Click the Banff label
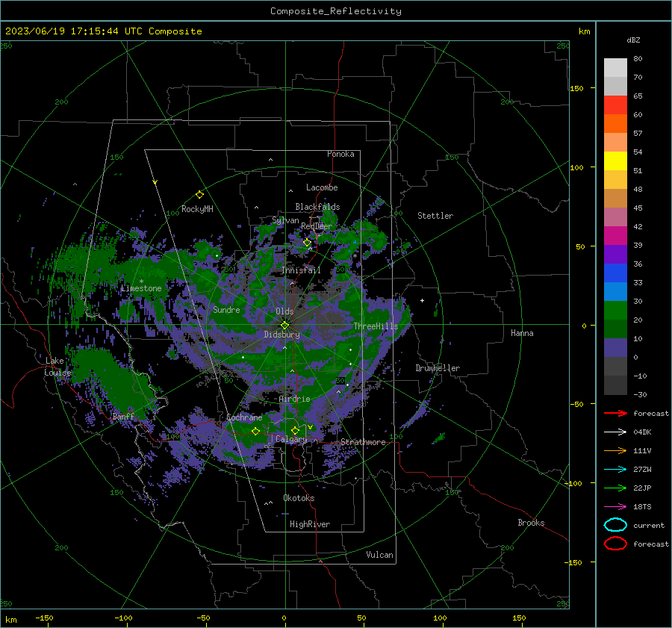The width and height of the screenshot is (672, 628). tap(123, 417)
